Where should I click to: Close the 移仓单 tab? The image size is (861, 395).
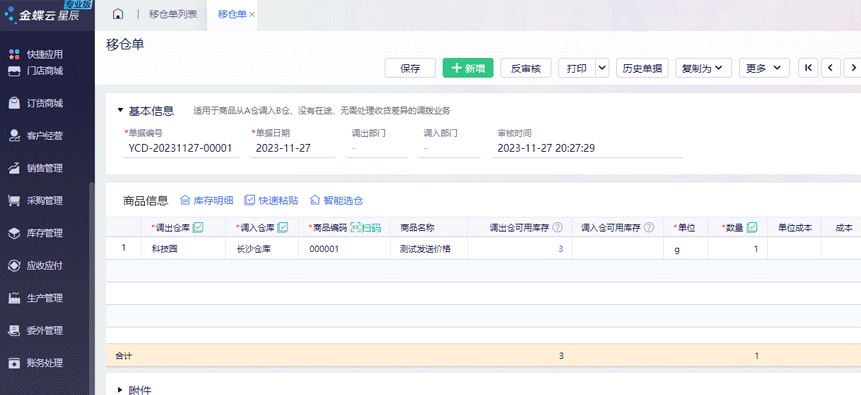click(x=252, y=15)
